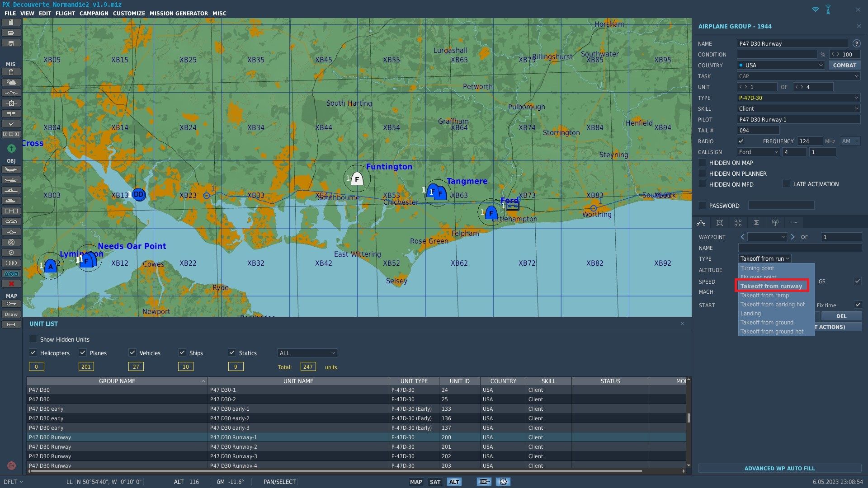The image size is (868, 488).
Task: Toggle Show Hidden Units checkbox
Action: 33,339
